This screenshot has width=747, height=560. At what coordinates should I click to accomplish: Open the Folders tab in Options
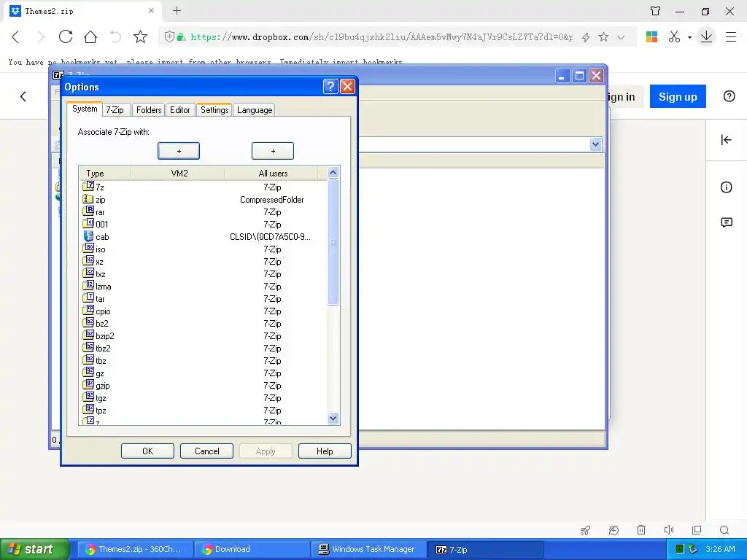(149, 110)
